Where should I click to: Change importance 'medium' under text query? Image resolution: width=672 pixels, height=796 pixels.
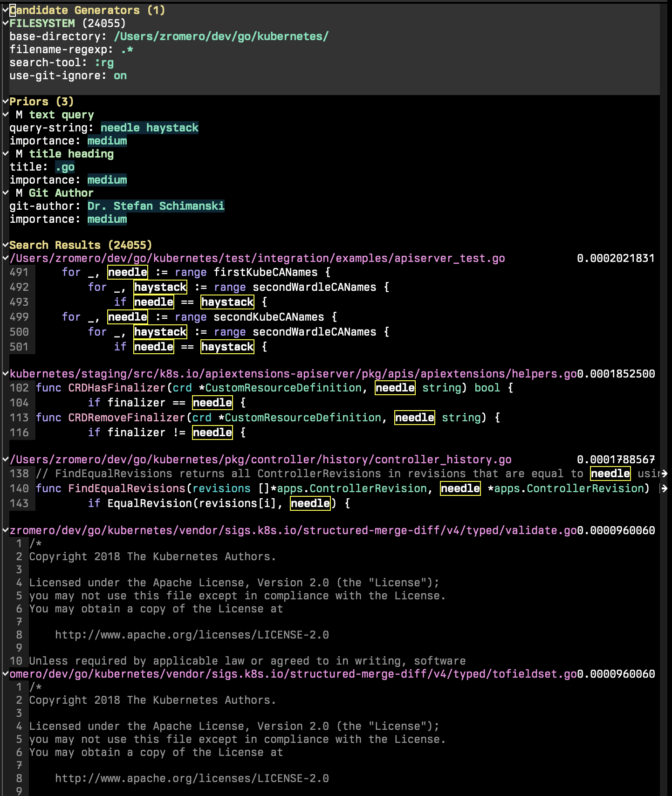[107, 141]
